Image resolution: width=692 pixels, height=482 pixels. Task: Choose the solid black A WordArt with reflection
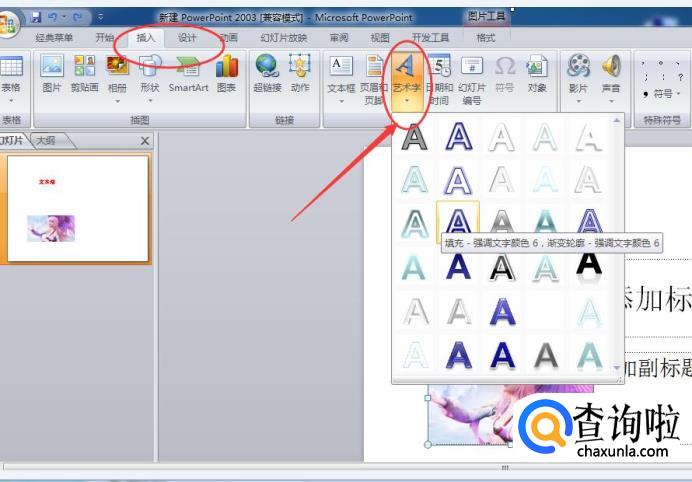tap(589, 267)
